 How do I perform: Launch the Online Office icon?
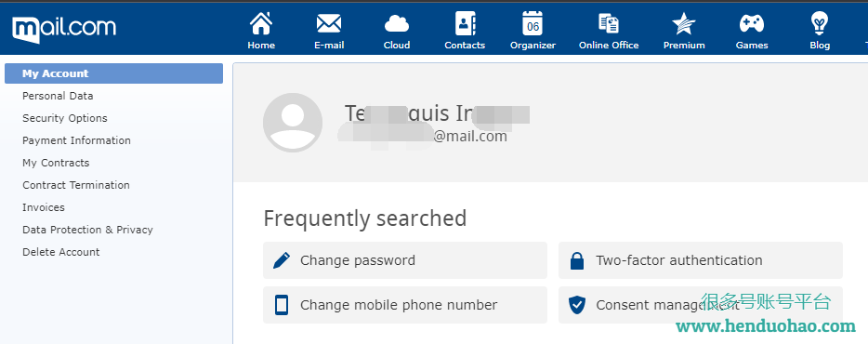(x=609, y=24)
